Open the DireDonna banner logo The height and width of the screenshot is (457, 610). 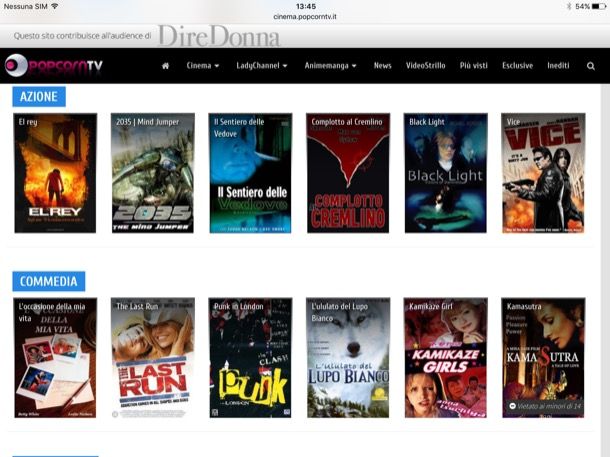[219, 36]
